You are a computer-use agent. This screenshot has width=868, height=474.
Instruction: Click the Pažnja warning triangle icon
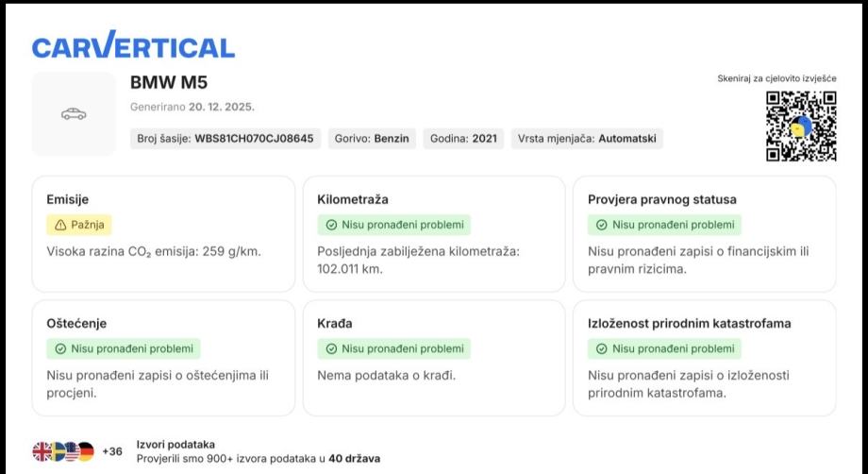coord(60,225)
